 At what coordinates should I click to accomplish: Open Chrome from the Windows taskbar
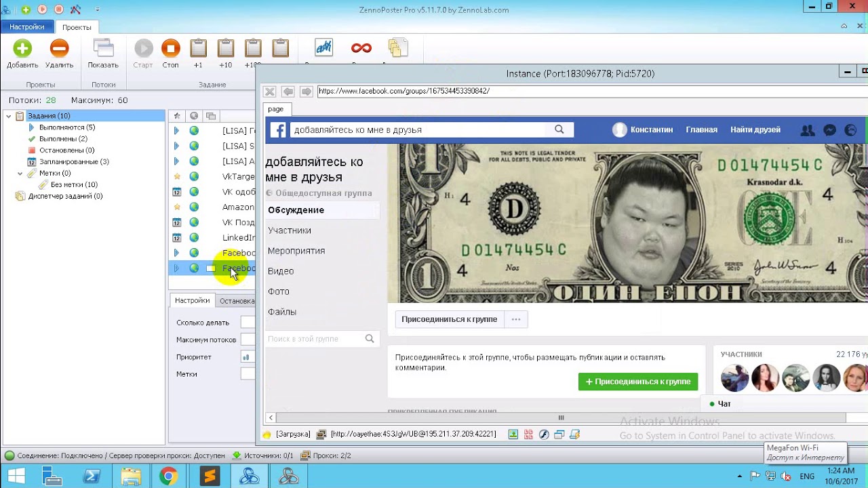[x=169, y=476]
